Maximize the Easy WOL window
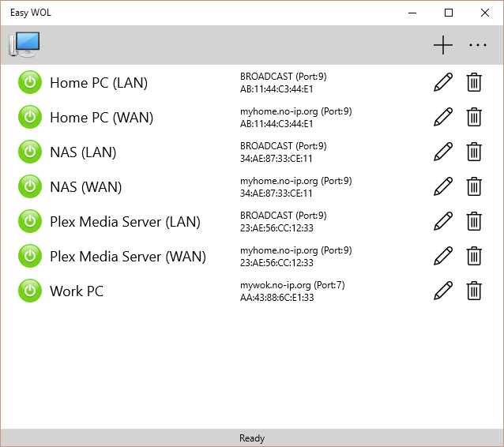 449,13
